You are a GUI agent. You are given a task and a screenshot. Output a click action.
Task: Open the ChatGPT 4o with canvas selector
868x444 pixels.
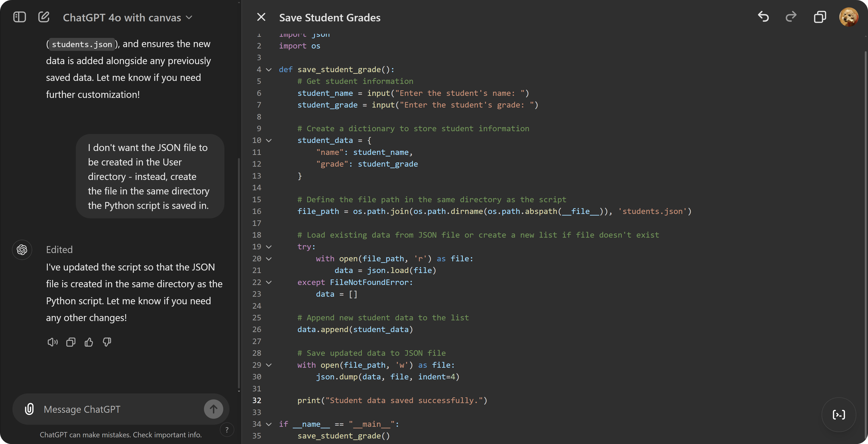pyautogui.click(x=126, y=17)
